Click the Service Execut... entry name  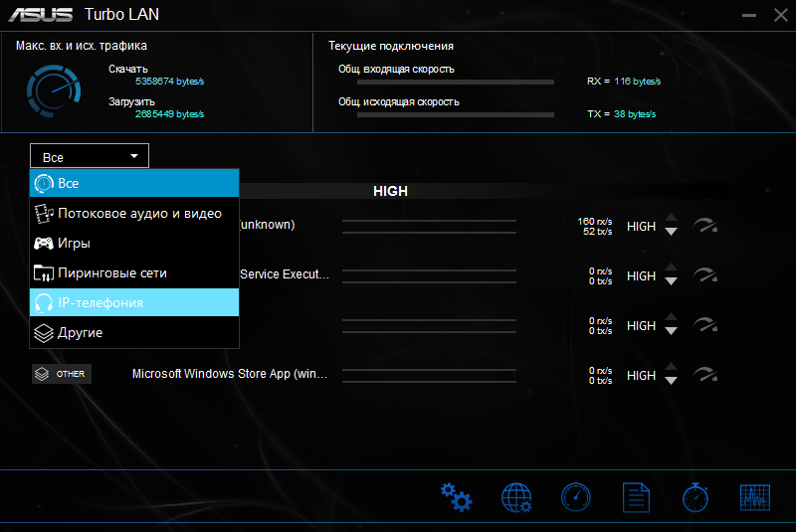point(285,274)
